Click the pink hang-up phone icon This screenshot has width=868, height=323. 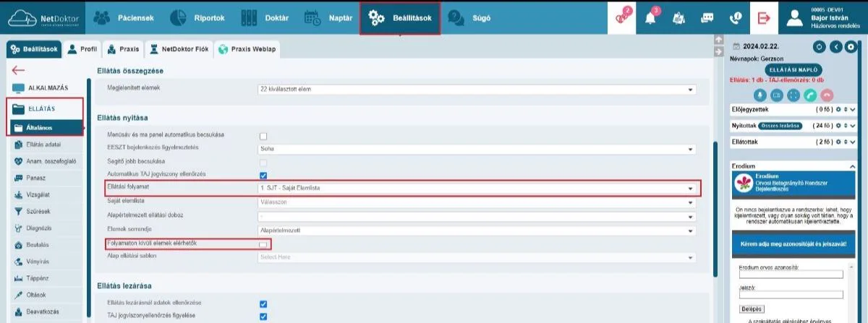[x=827, y=95]
